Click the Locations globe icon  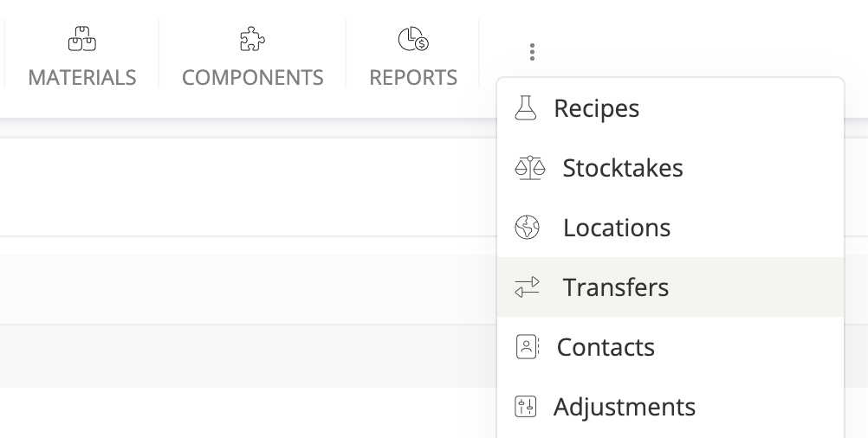pos(527,228)
